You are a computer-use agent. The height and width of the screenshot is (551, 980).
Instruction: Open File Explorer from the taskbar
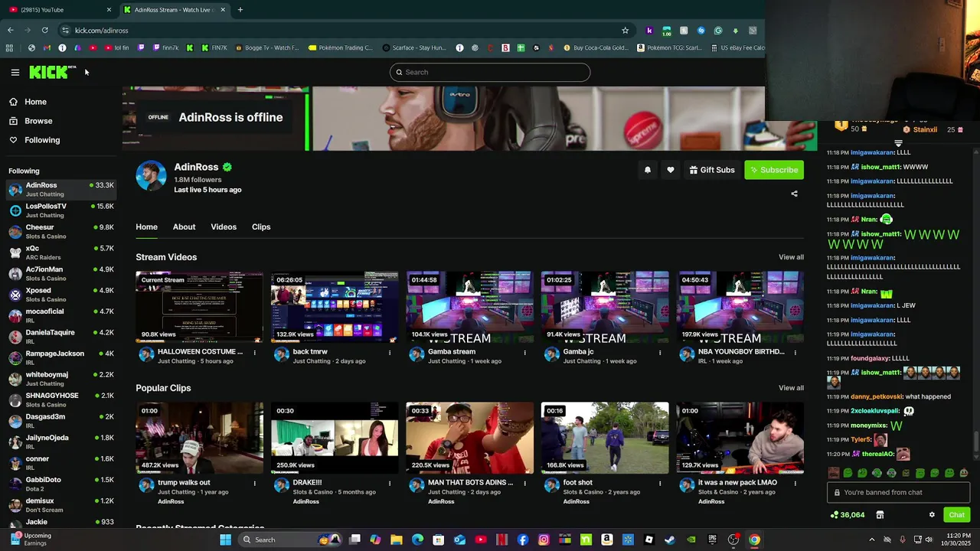point(397,540)
